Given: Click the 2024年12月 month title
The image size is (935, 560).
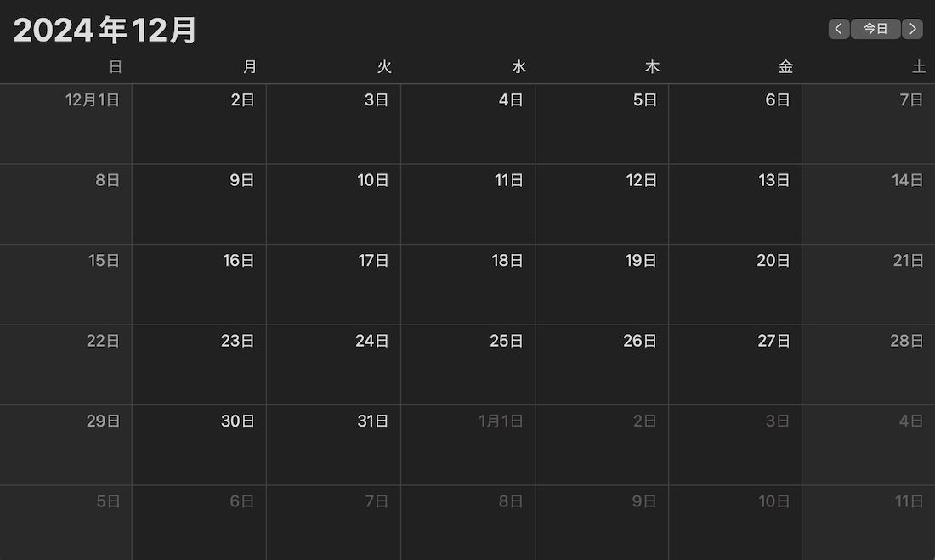Looking at the screenshot, I should point(105,30).
